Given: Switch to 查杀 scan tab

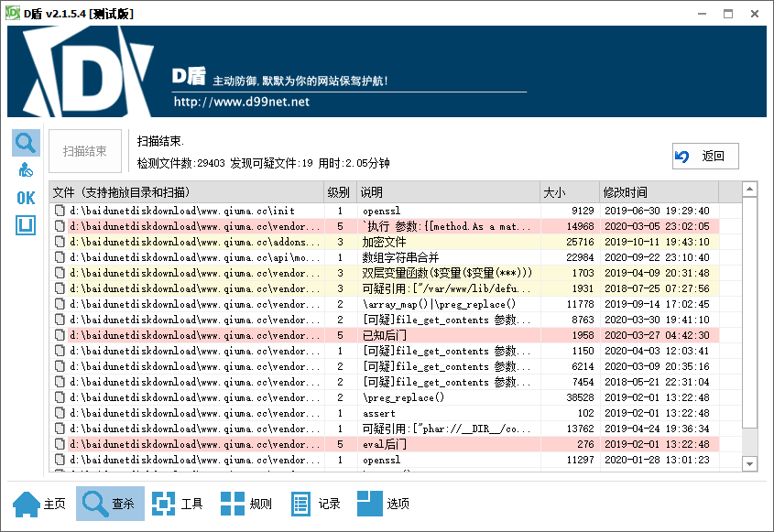Looking at the screenshot, I should [110, 504].
